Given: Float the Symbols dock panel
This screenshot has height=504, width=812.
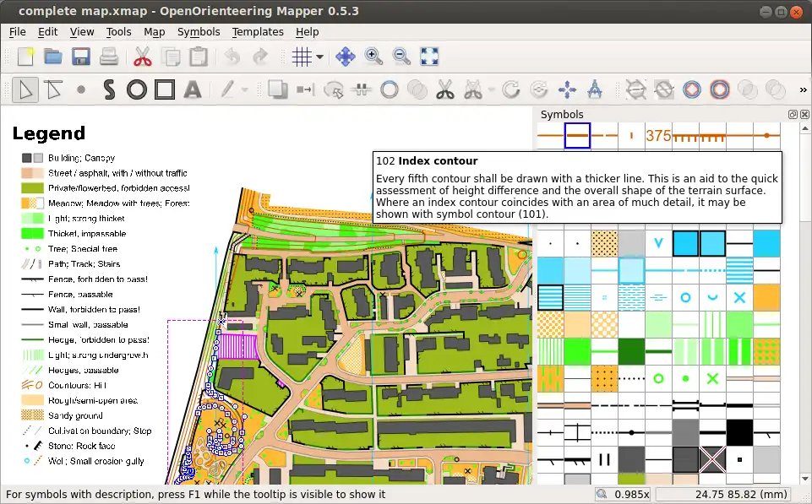Looking at the screenshot, I should tap(793, 114).
